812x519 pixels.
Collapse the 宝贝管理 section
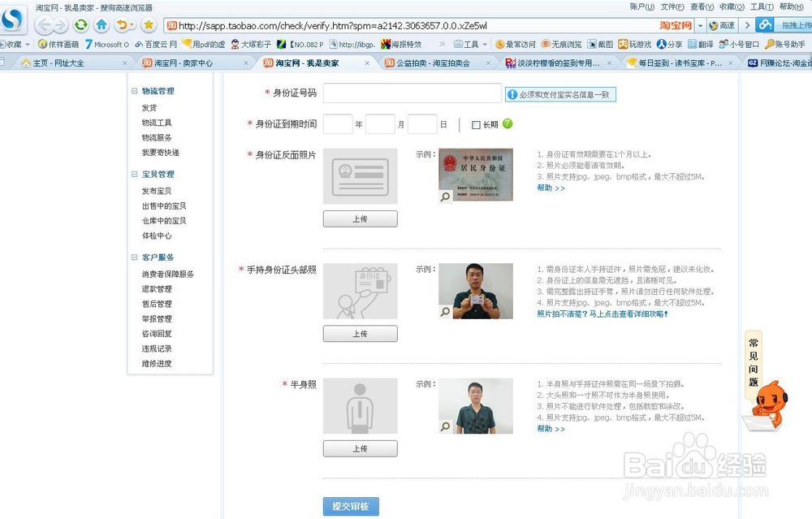135,175
